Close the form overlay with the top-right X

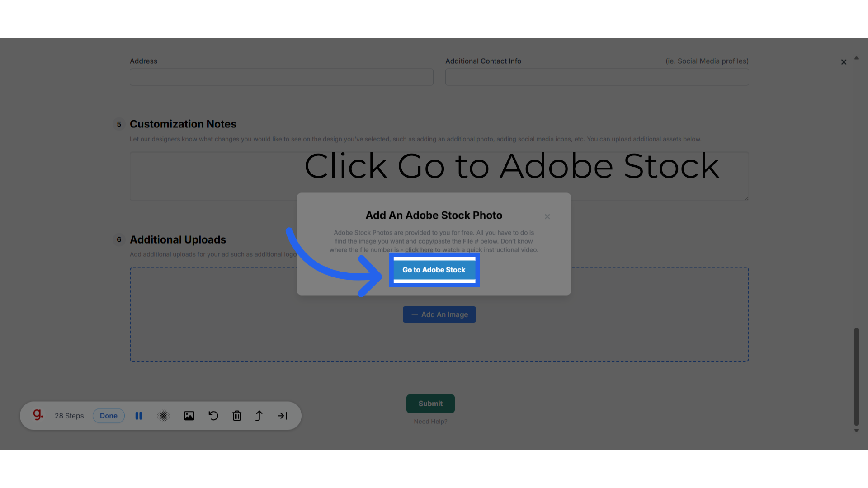tap(844, 62)
